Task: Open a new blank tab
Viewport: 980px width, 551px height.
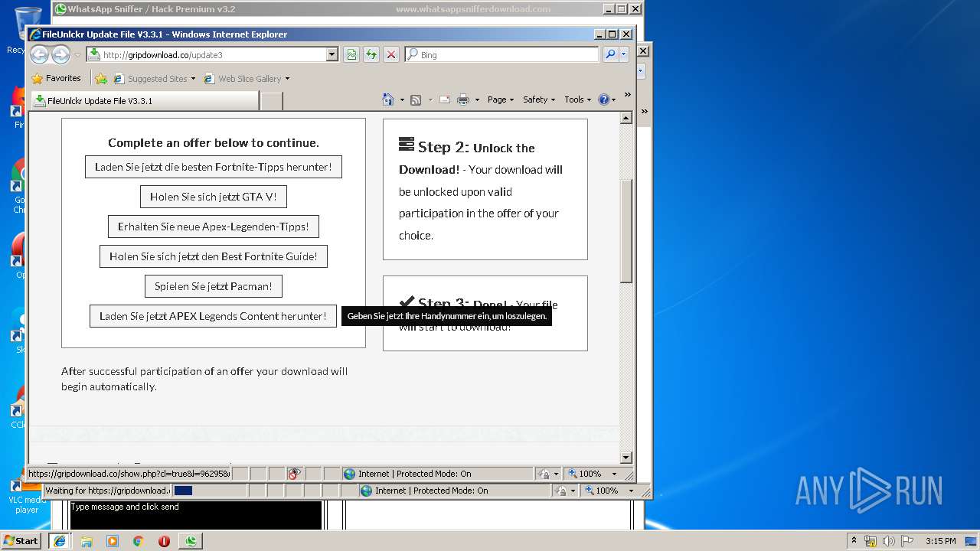Action: click(x=272, y=101)
